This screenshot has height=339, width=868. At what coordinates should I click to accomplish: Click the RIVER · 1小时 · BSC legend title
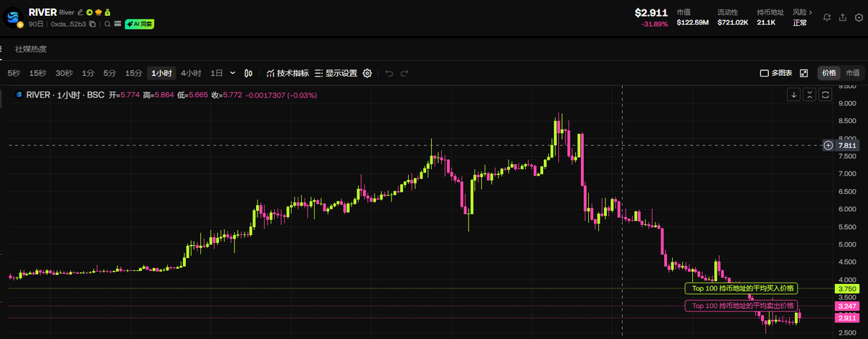pyautogui.click(x=64, y=95)
